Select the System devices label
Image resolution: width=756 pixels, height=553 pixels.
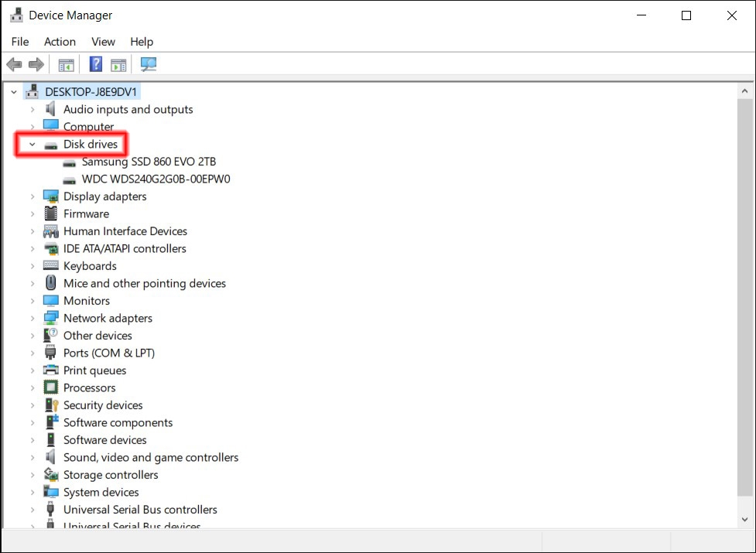pos(101,492)
